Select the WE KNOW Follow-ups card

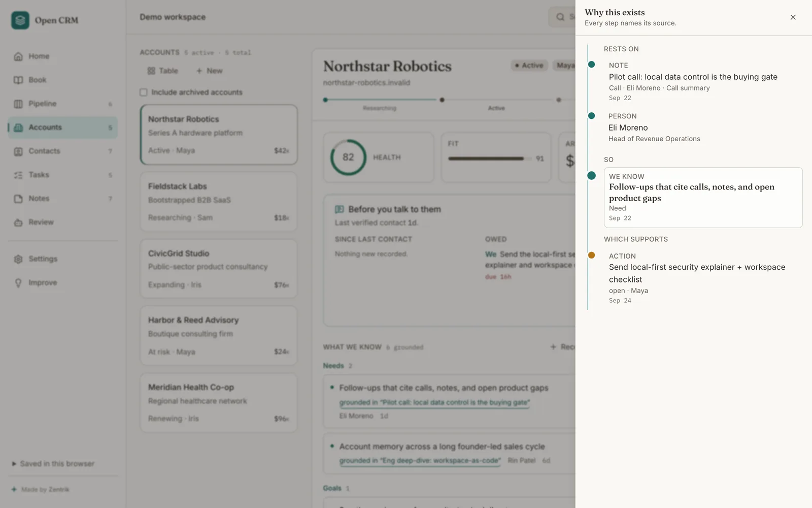703,198
